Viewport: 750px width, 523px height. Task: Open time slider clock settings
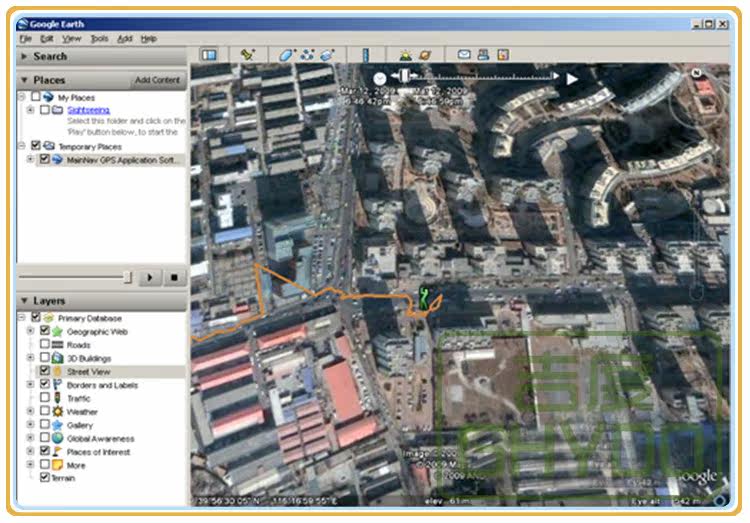point(380,79)
